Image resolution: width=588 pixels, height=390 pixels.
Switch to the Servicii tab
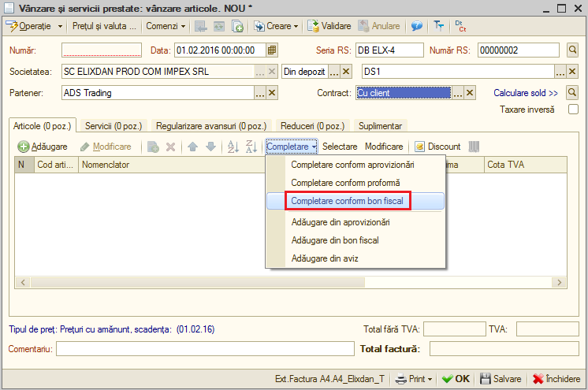click(x=114, y=126)
